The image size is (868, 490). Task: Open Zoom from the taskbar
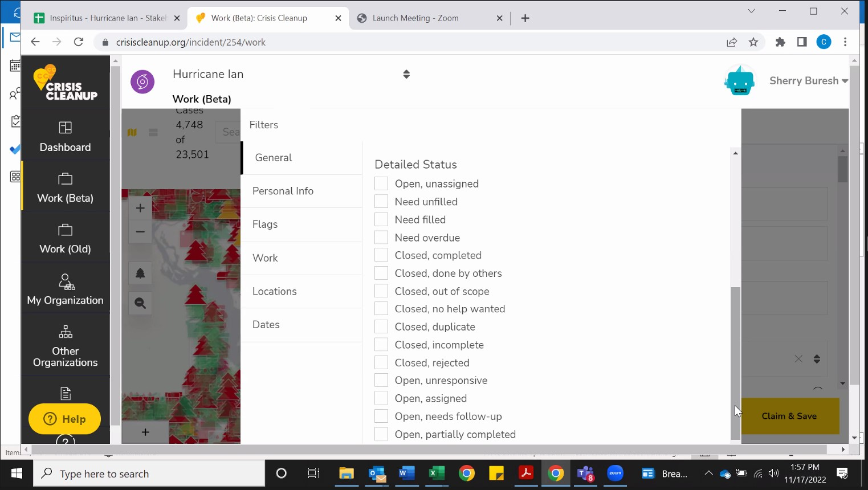[x=616, y=473]
